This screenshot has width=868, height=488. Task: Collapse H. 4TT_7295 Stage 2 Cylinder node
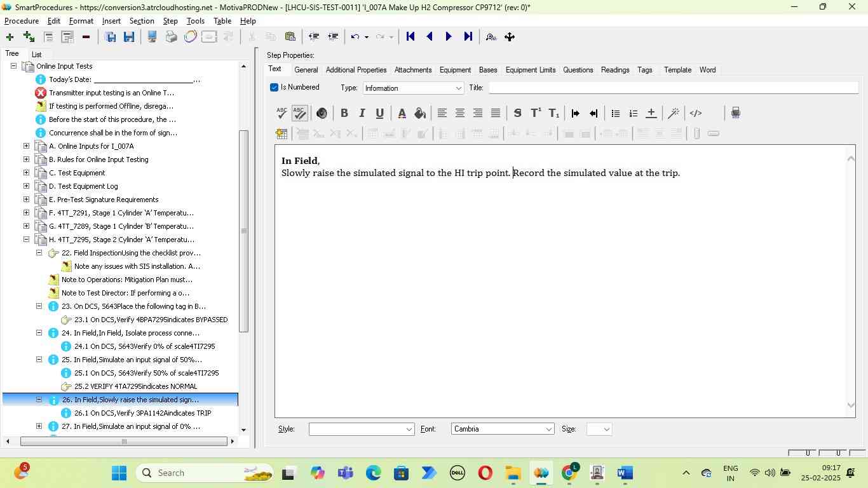(x=26, y=240)
